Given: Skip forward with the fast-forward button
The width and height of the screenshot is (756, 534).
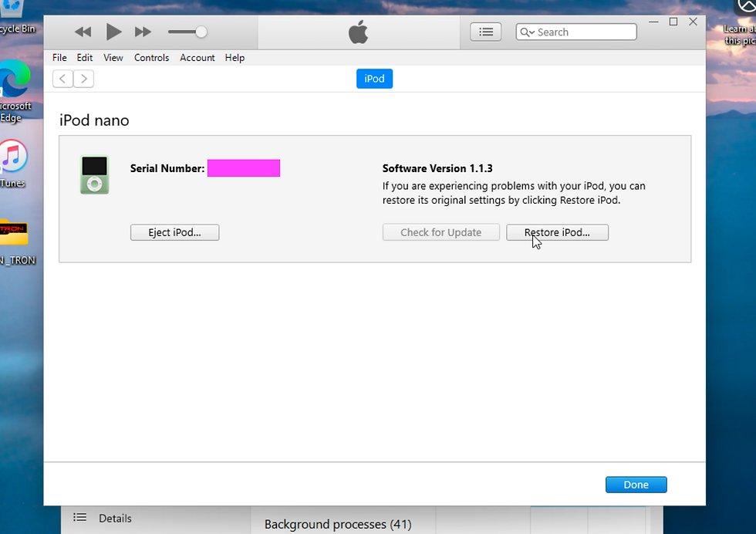Looking at the screenshot, I should click(143, 32).
